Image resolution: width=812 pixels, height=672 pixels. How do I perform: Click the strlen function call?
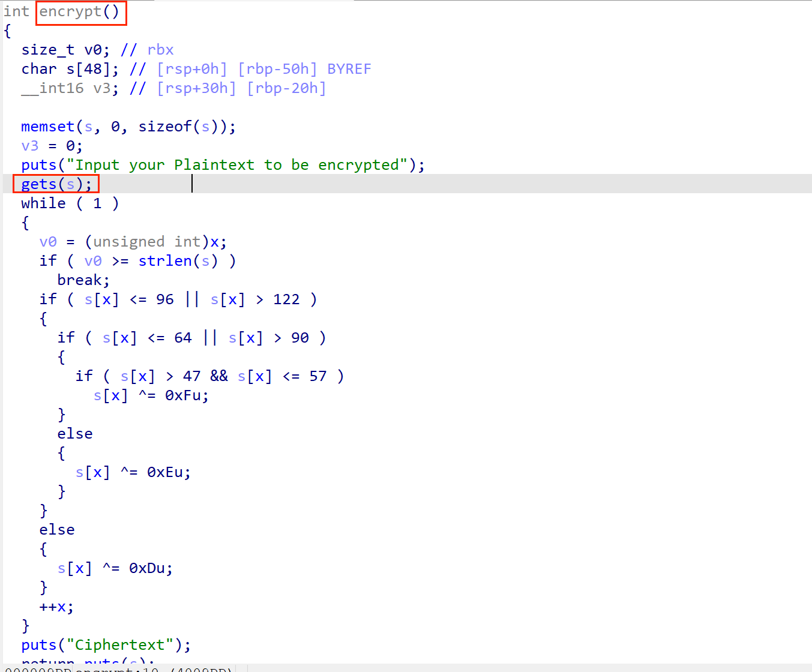point(166,260)
